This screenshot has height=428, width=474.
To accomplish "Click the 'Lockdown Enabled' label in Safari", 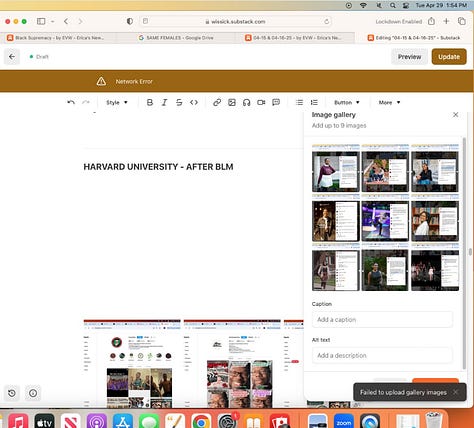I will (x=399, y=22).
